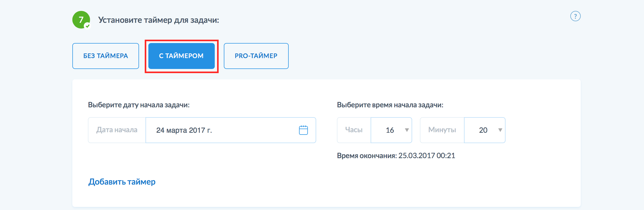Click heading Установите таймер для задачи
644x210 pixels.
click(x=158, y=20)
